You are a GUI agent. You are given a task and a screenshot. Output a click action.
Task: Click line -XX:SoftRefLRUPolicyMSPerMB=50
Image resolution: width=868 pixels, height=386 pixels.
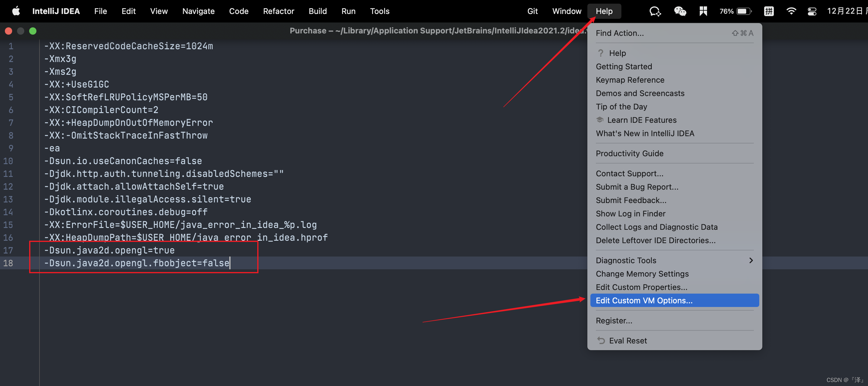click(x=126, y=97)
